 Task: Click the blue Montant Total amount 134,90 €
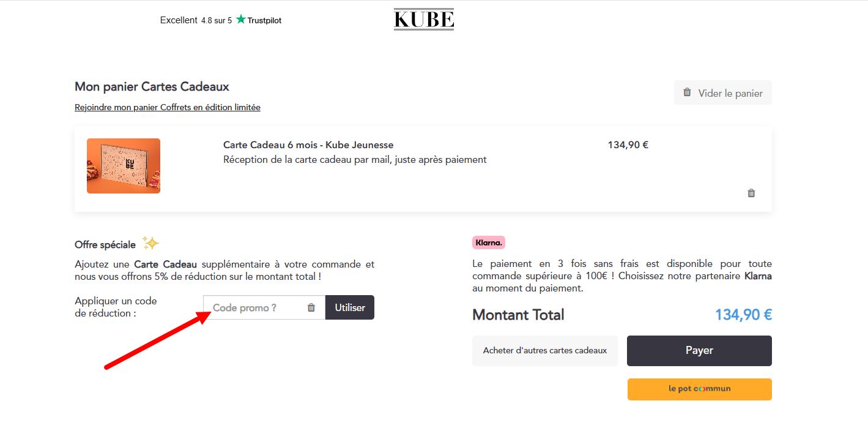point(743,315)
